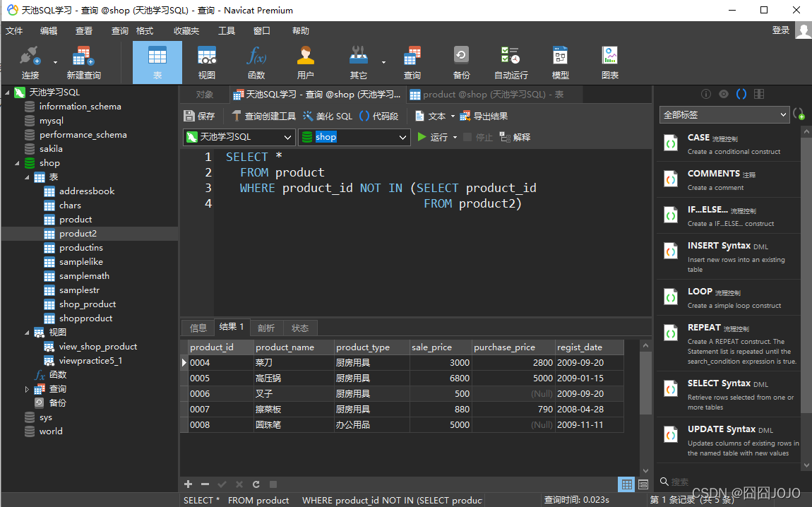The height and width of the screenshot is (507, 812).
Task: Click the add record plus icon
Action: pyautogui.click(x=188, y=484)
